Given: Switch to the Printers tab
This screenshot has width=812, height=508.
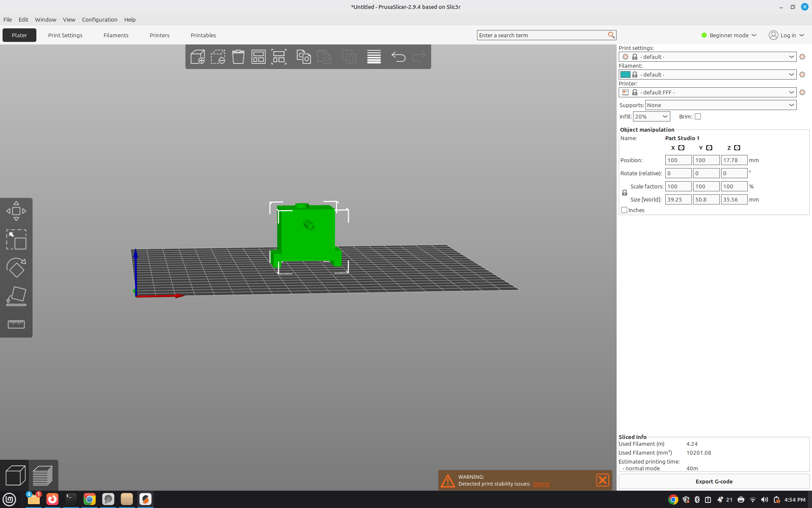Looking at the screenshot, I should click(x=159, y=35).
